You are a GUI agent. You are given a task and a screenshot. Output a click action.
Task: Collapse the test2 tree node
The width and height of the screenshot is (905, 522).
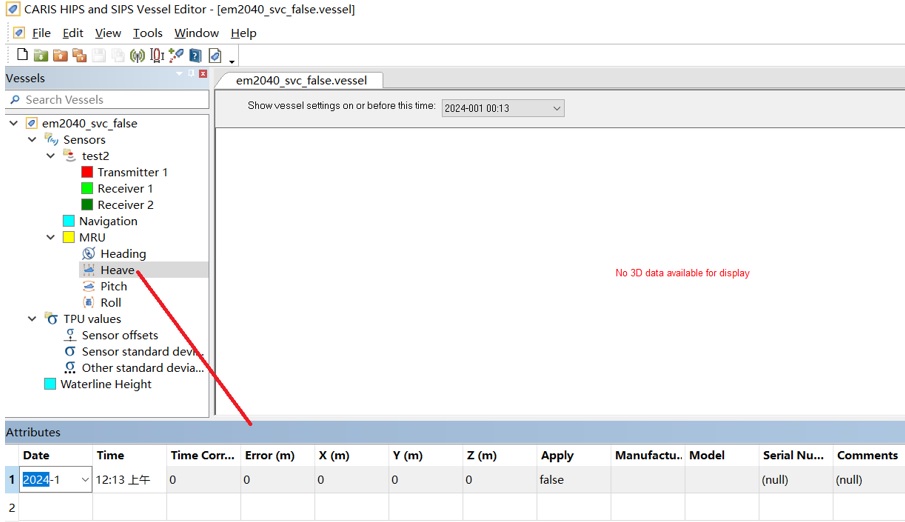(51, 155)
